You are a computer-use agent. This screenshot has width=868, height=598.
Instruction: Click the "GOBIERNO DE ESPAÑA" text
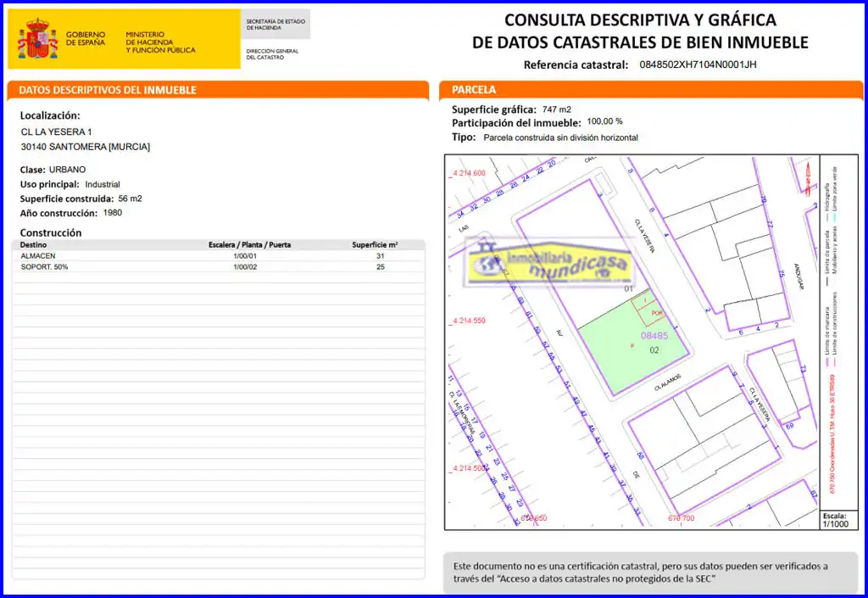point(86,38)
